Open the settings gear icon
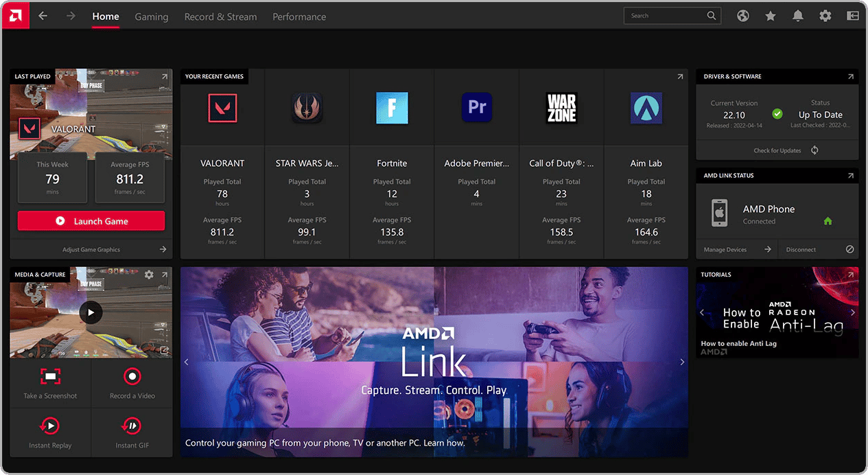 pos(825,16)
